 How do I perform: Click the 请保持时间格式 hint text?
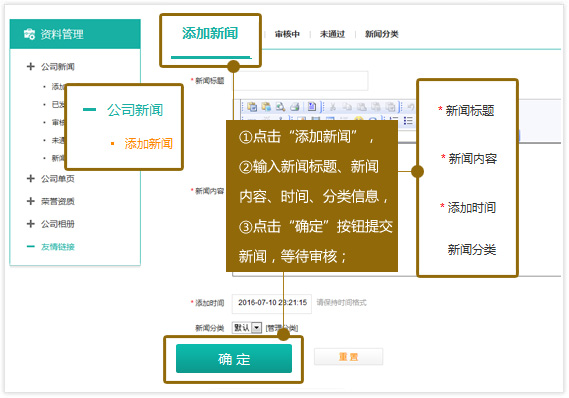pyautogui.click(x=341, y=303)
